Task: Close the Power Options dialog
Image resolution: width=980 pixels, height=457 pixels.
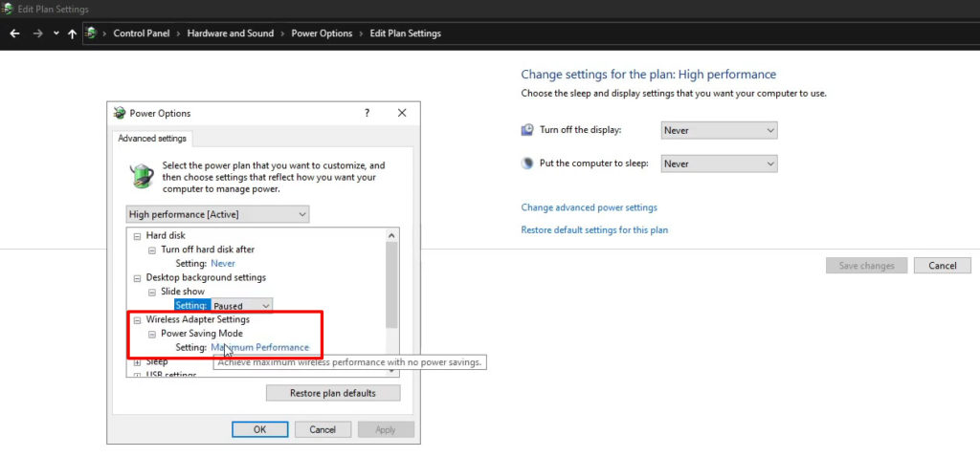Action: [402, 113]
